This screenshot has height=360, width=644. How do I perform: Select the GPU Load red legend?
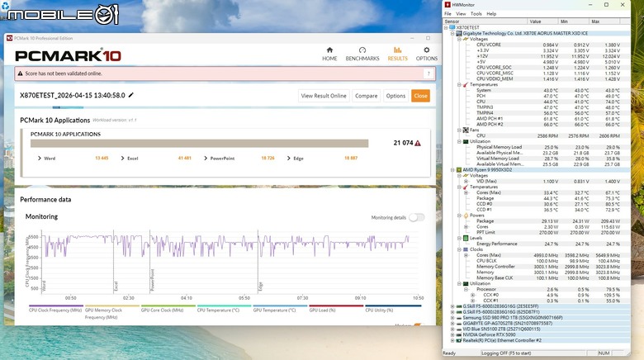336,309
